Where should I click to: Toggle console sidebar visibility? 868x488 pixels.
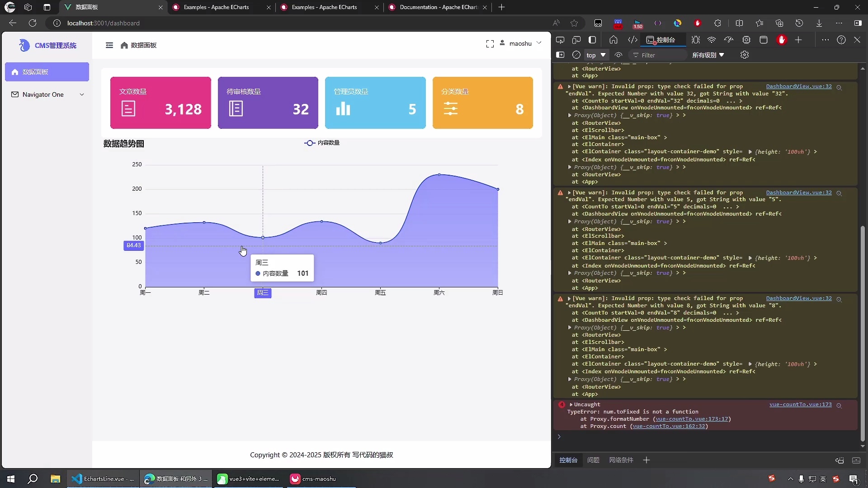coord(560,55)
